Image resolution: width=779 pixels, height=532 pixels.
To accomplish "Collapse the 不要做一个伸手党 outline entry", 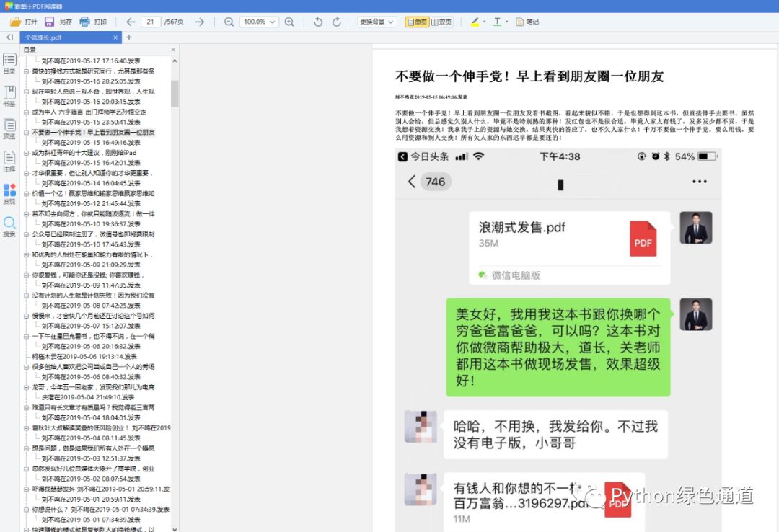I will 26,132.
